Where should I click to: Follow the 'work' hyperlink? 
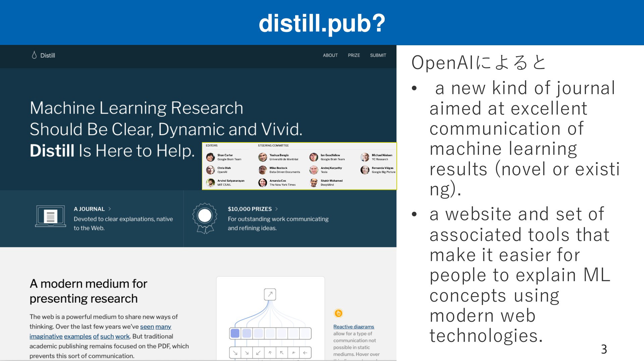tap(122, 336)
